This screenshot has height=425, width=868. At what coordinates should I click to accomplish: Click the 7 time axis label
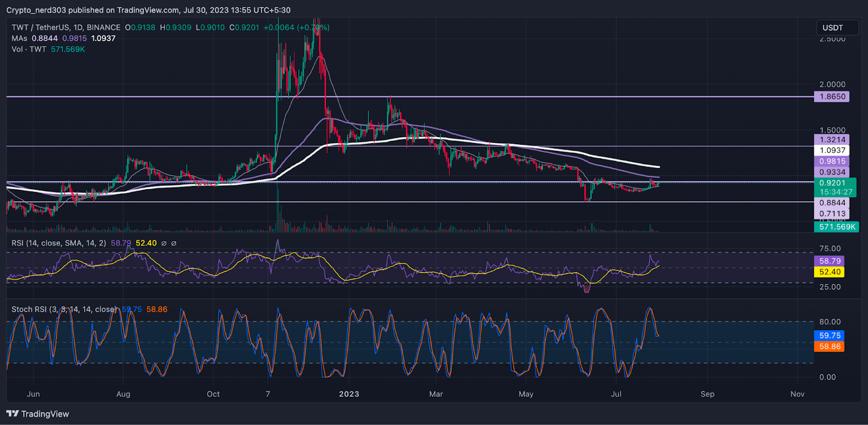pos(268,394)
